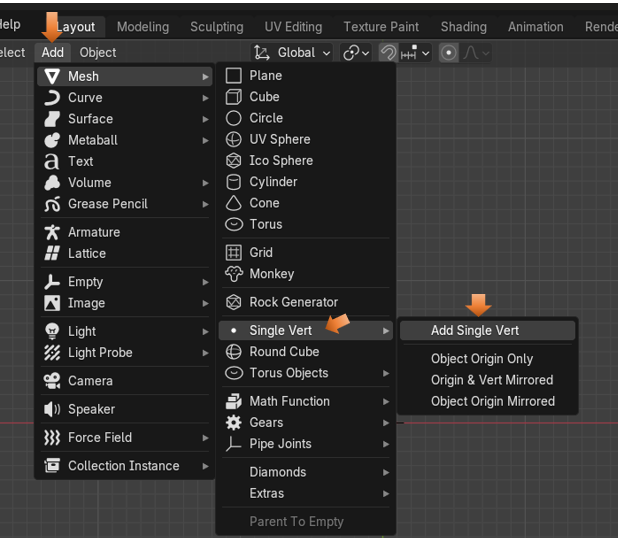Toggle the snapping magnet button

388,53
